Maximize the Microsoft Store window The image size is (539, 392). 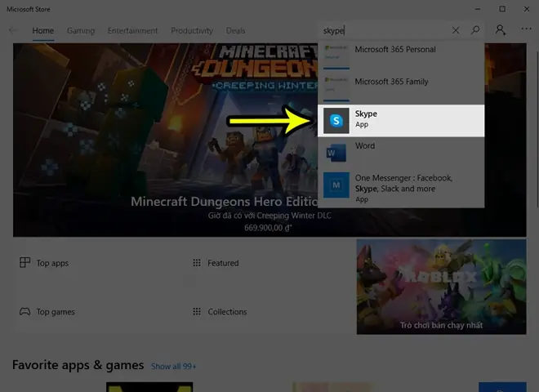[x=502, y=9]
